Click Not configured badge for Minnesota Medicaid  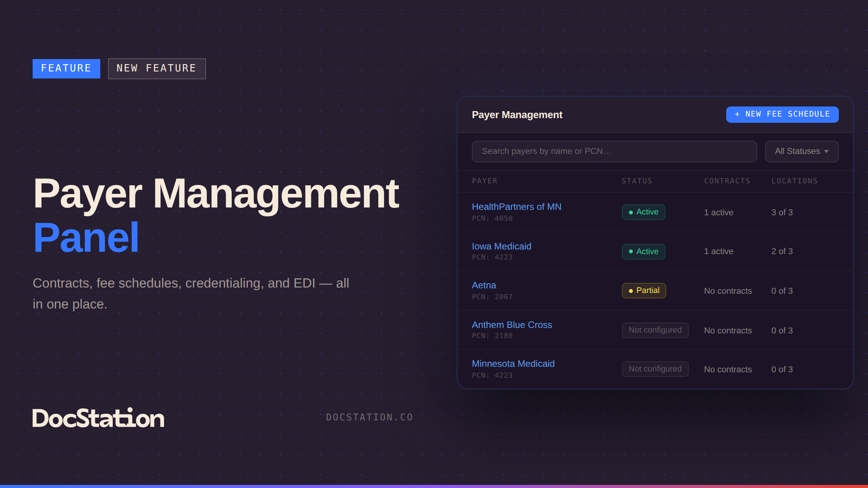pos(655,369)
